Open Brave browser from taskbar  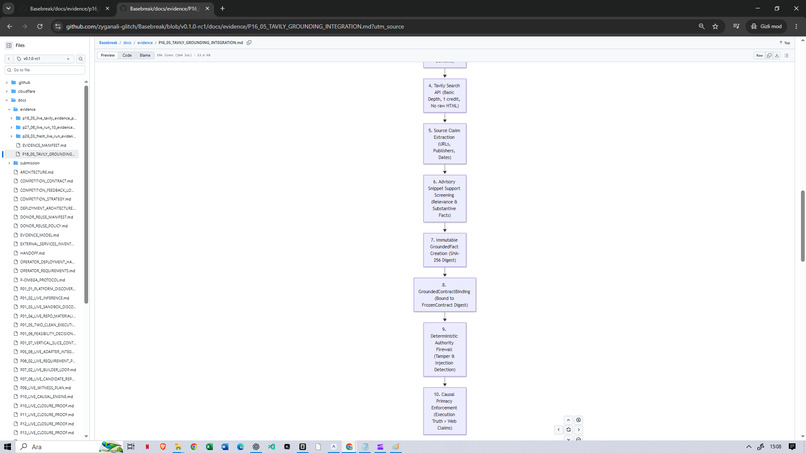tap(163, 447)
